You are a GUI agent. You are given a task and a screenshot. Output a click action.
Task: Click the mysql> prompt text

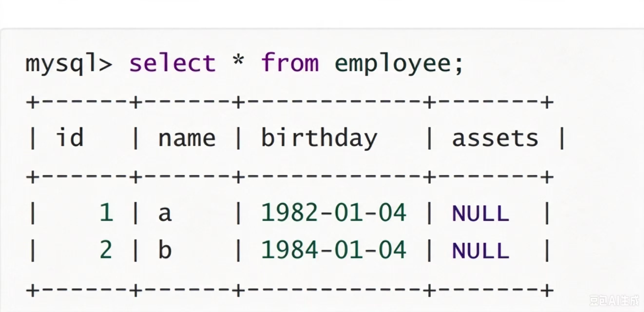(69, 63)
